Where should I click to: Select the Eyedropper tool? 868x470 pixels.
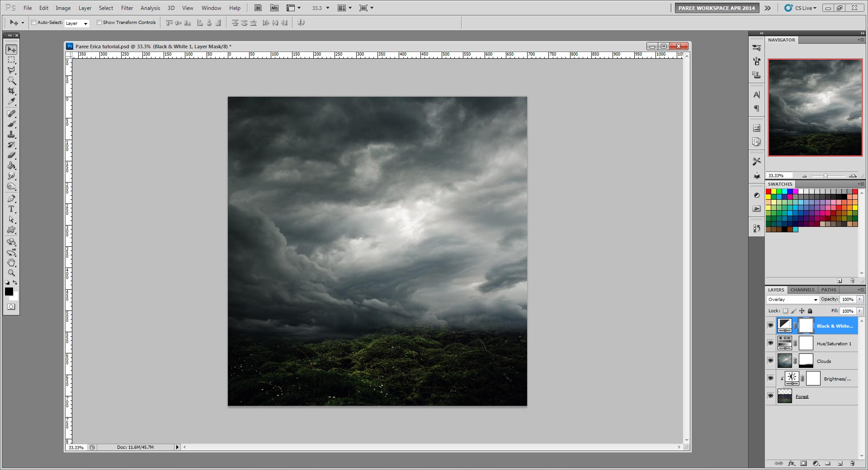tap(11, 102)
